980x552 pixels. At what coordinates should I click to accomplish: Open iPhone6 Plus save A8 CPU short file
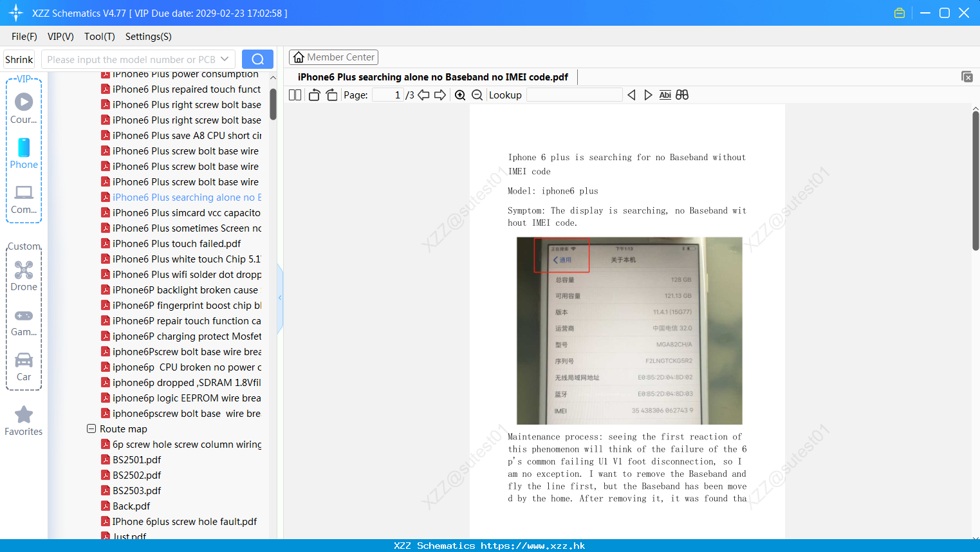pyautogui.click(x=181, y=135)
